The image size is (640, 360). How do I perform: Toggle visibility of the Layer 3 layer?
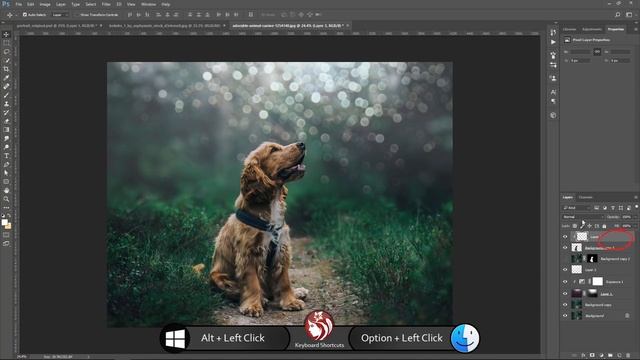coord(565,270)
